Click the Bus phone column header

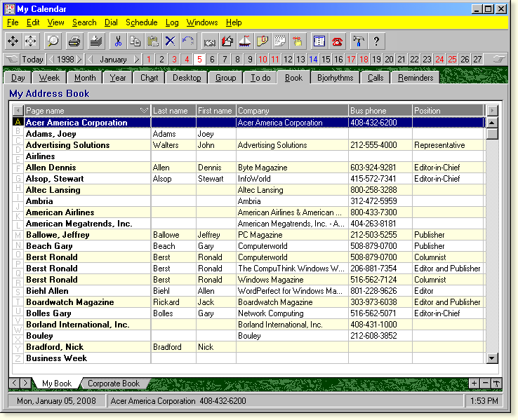pyautogui.click(x=380, y=111)
